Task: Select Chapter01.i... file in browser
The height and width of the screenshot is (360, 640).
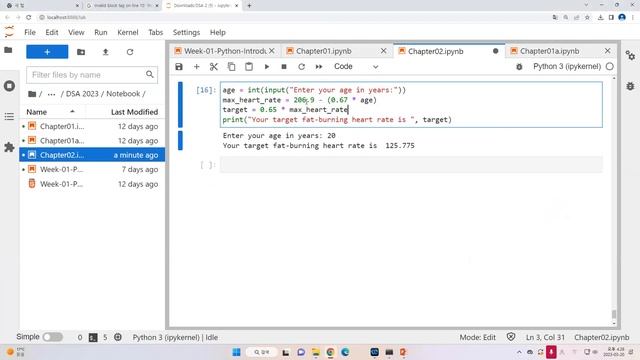Action: pos(92,127)
